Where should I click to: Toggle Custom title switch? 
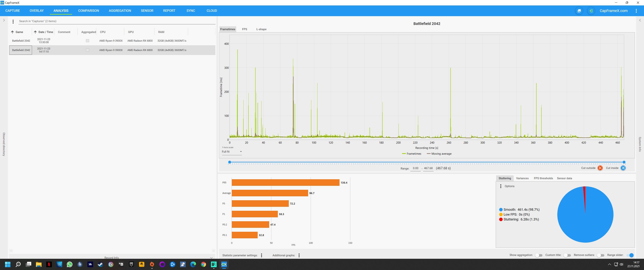coord(567,255)
